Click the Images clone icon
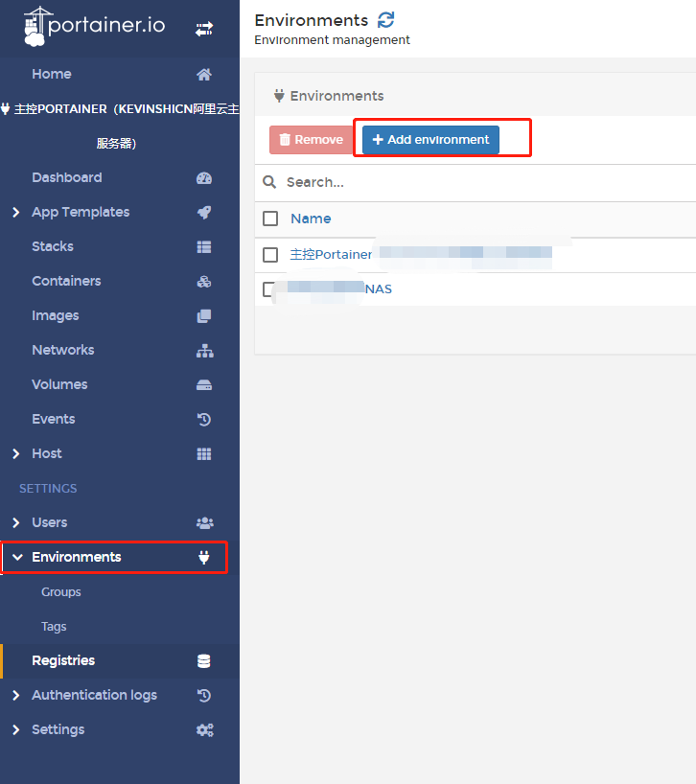Screen dimensions: 696x784 click(x=204, y=316)
